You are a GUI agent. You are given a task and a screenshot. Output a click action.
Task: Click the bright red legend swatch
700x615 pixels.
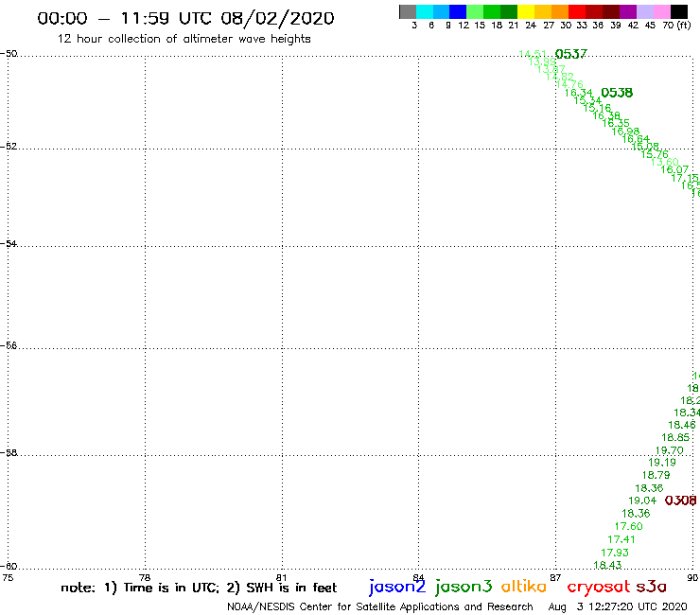pos(577,11)
